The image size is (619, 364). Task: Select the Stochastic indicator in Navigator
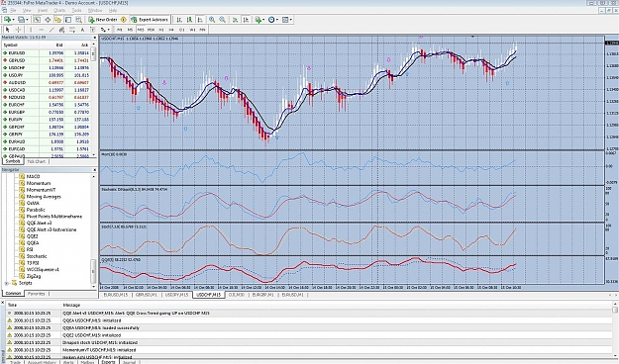click(x=37, y=256)
